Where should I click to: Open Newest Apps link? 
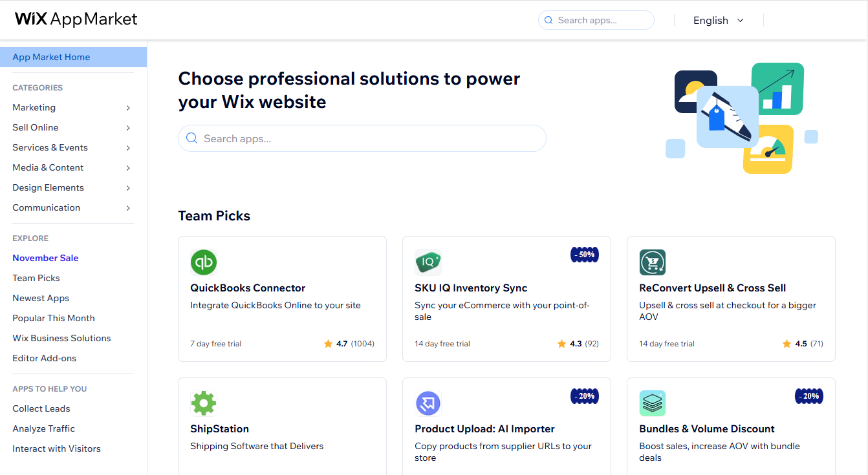pyautogui.click(x=41, y=298)
